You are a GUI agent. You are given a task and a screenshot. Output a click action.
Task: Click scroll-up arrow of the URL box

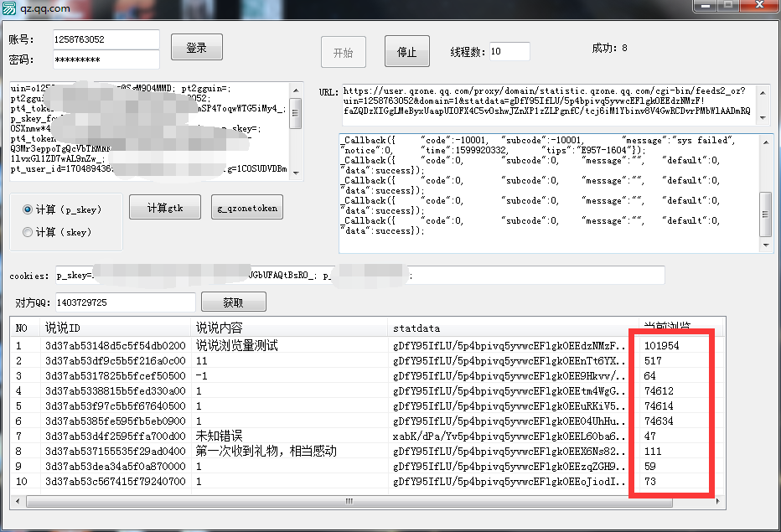click(x=763, y=93)
